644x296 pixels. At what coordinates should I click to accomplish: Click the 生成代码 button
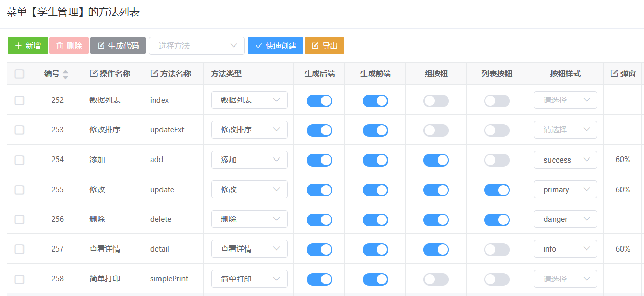[x=118, y=45]
